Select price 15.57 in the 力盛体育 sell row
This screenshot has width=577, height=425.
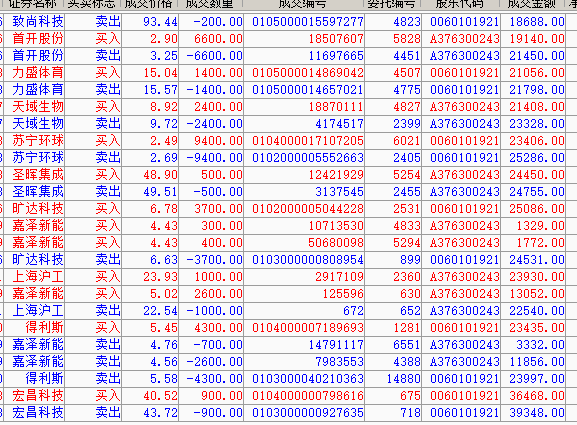(160, 89)
